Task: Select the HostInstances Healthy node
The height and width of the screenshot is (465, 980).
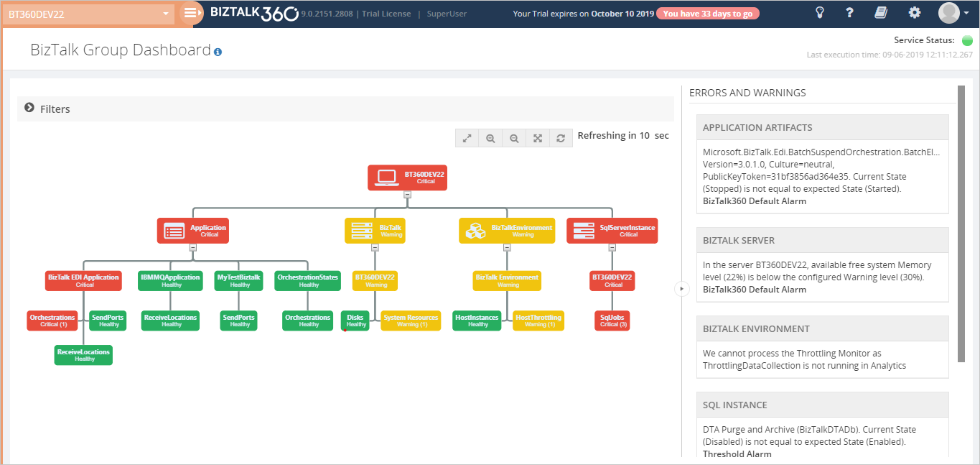Action: (477, 321)
